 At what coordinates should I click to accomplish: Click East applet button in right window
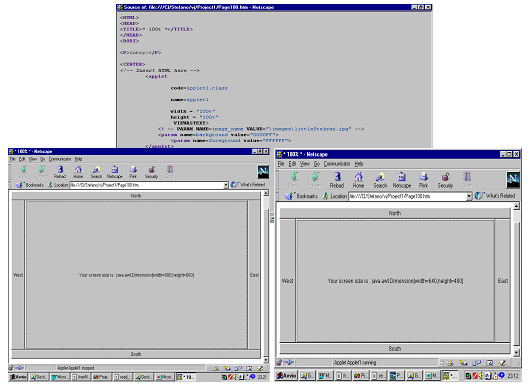coord(503,281)
